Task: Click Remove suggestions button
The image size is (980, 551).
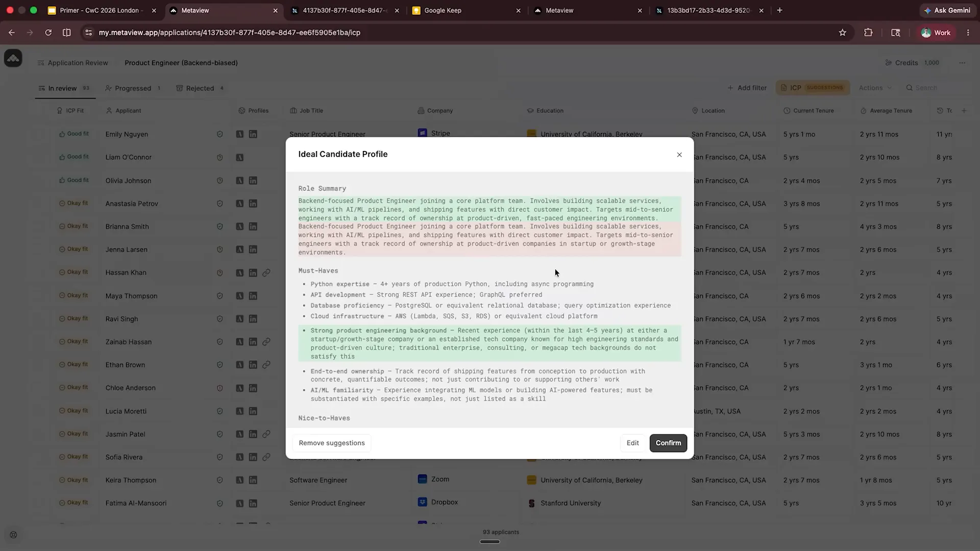Action: pyautogui.click(x=332, y=443)
